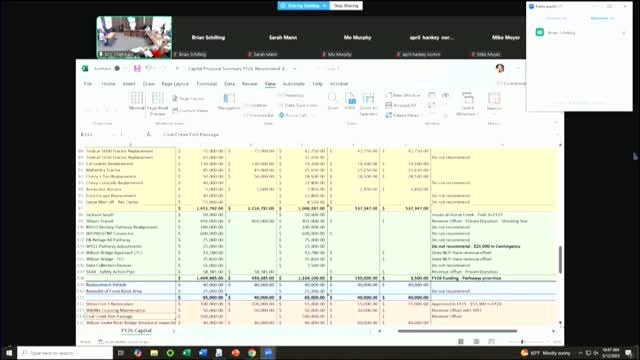Switch to Page Break Preview
This screenshot has height=360, width=640.
coord(158,103)
